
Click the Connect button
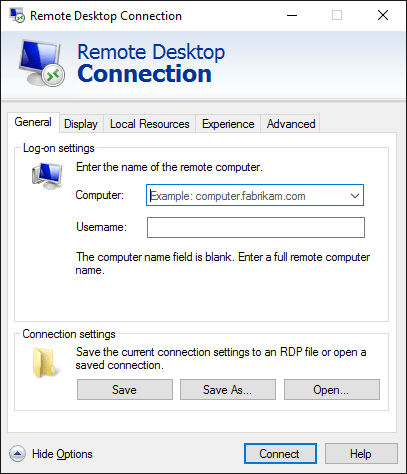pyautogui.click(x=280, y=454)
